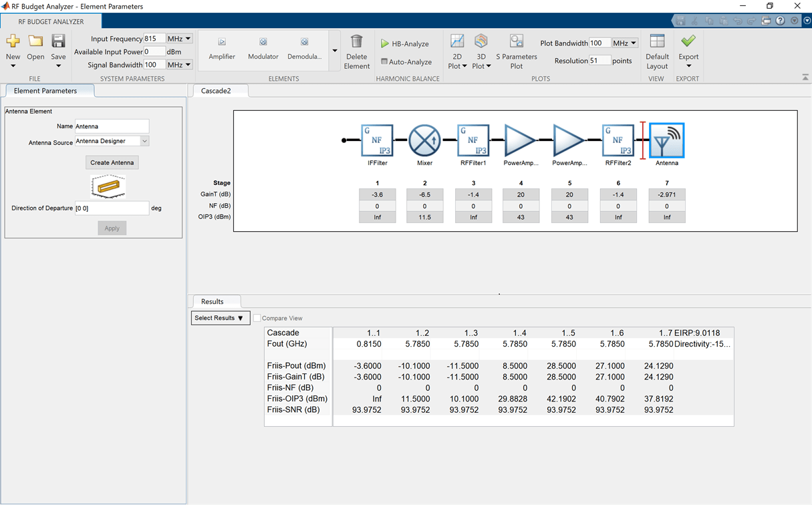The width and height of the screenshot is (812, 505).
Task: Switch to the Cascade2 tab
Action: pos(216,91)
